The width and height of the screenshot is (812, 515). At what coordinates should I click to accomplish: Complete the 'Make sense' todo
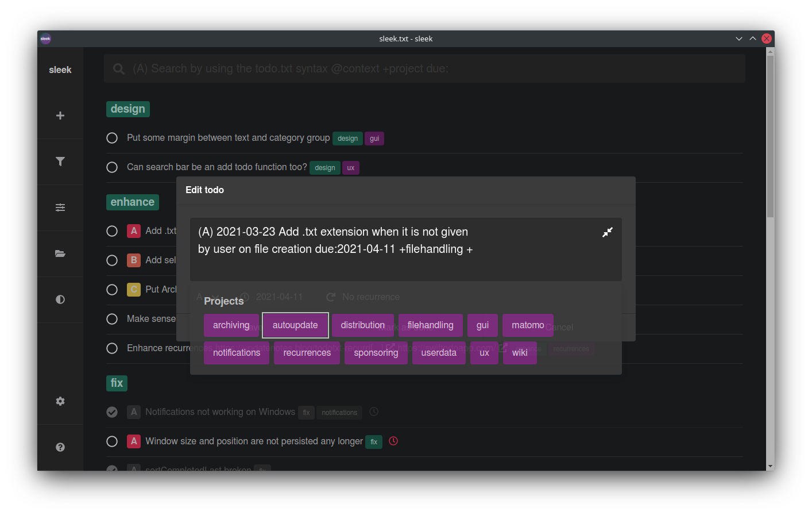click(112, 319)
